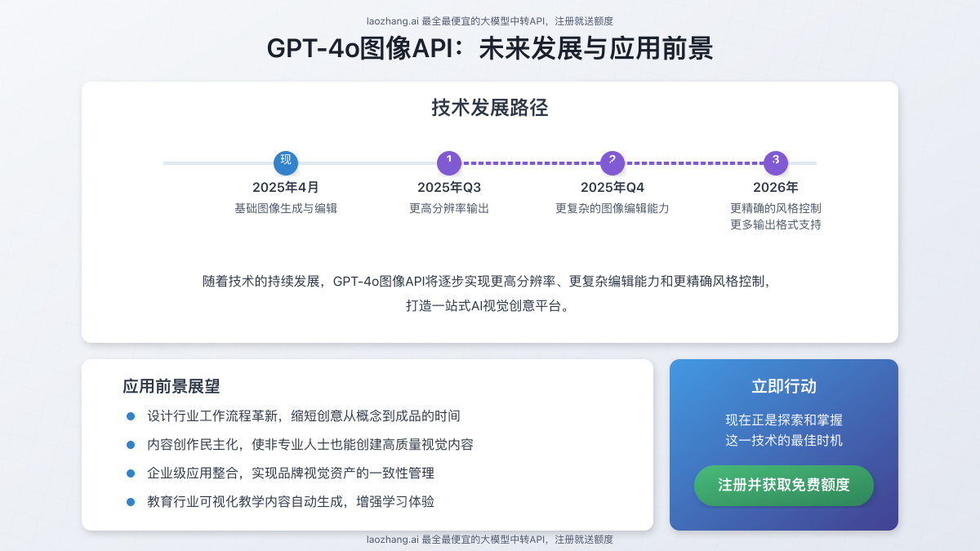Click the 2025年4月 date label
980x551 pixels.
tap(286, 187)
